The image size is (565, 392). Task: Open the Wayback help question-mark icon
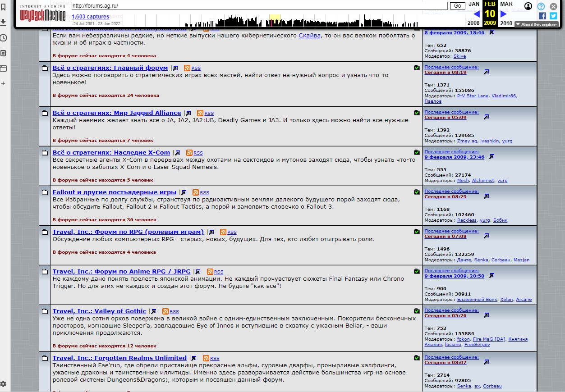pyautogui.click(x=541, y=6)
